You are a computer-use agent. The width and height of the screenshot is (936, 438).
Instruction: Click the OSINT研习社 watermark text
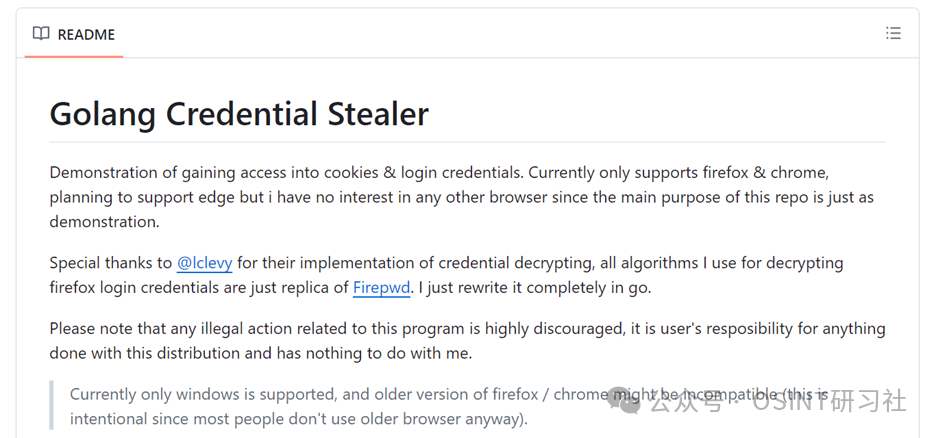pyautogui.click(x=830, y=401)
